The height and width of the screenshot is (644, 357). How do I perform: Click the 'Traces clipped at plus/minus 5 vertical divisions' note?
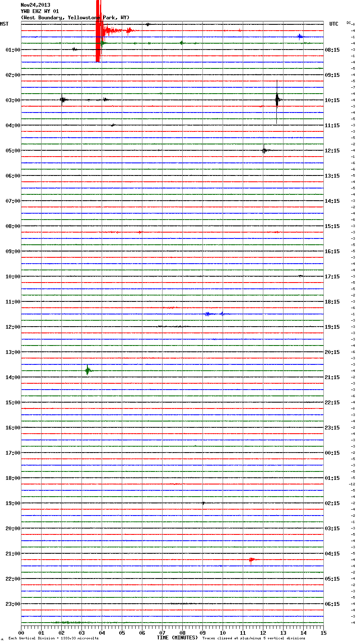click(x=254, y=639)
